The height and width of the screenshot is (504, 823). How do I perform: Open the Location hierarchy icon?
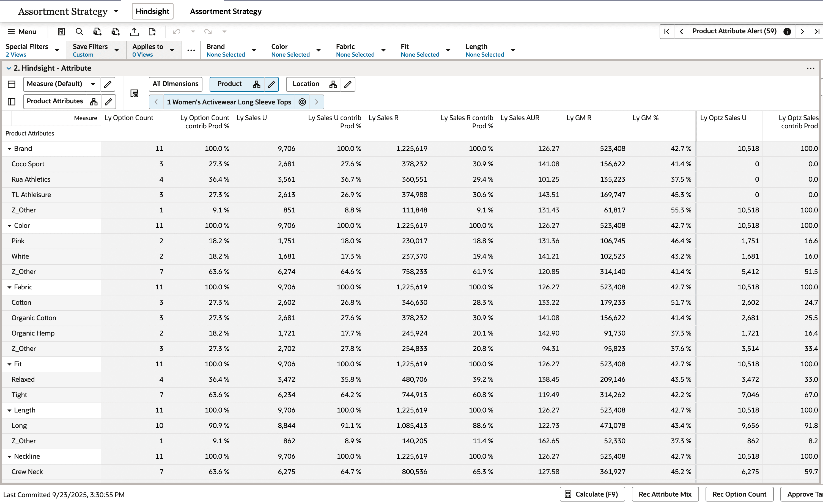[333, 84]
